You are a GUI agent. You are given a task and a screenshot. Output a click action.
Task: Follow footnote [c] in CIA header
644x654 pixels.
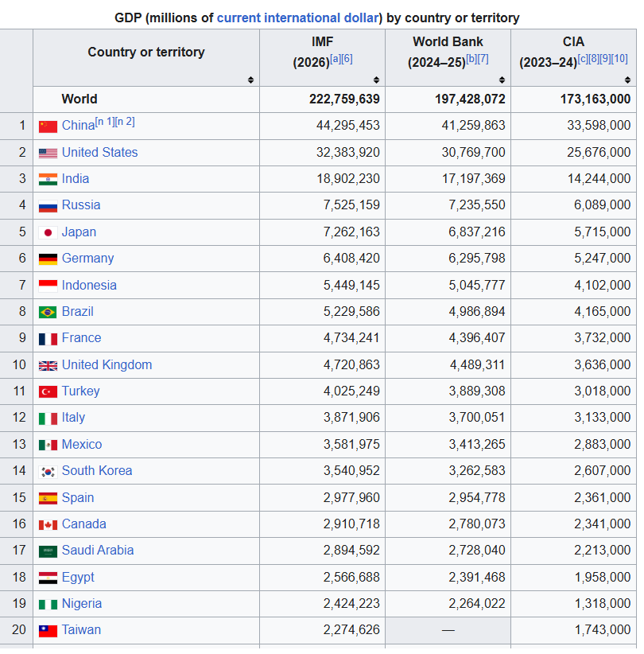583,59
